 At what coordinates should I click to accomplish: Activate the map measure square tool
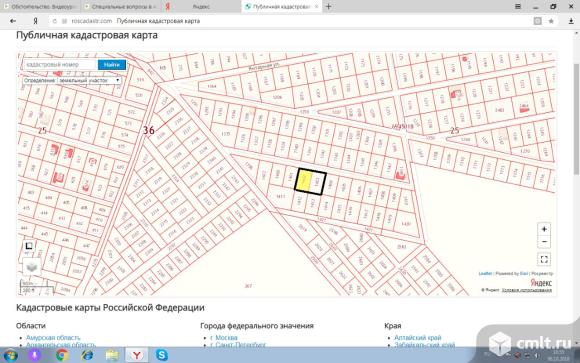(28, 246)
